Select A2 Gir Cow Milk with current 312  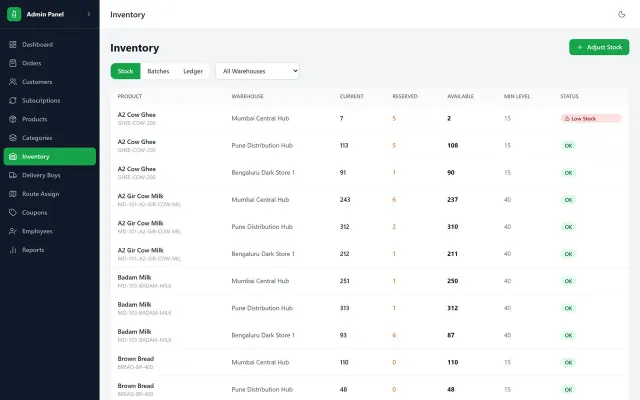click(369, 227)
